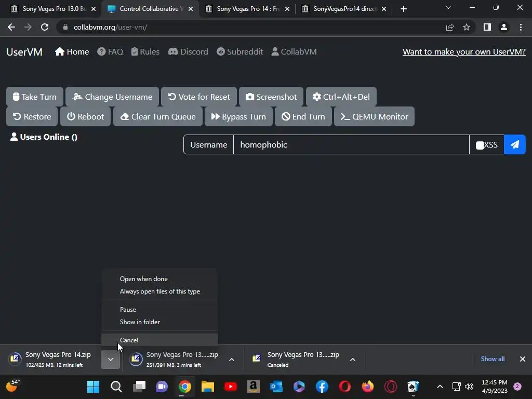Open Facebook taskbar shortcut
The image size is (532, 399).
tap(322, 387)
